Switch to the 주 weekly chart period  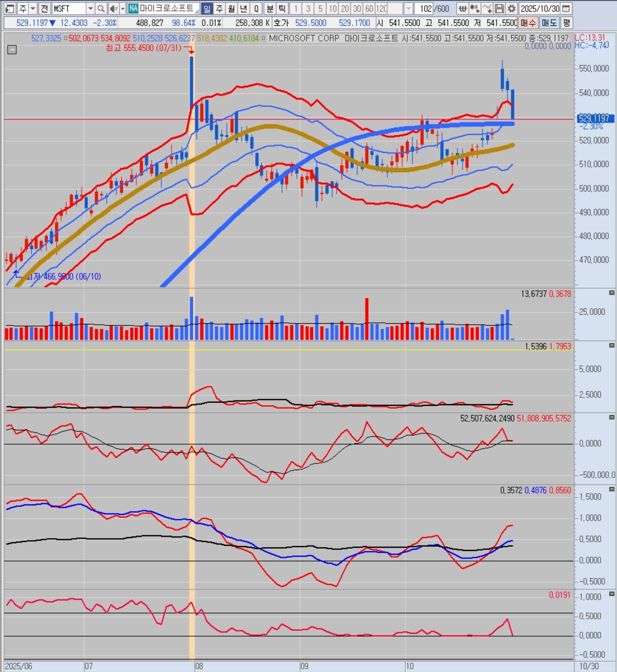(x=219, y=8)
